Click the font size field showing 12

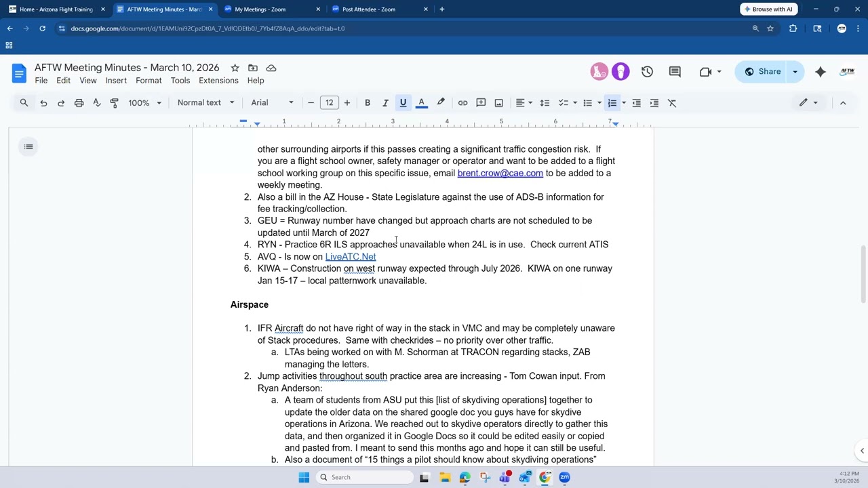[x=329, y=103]
